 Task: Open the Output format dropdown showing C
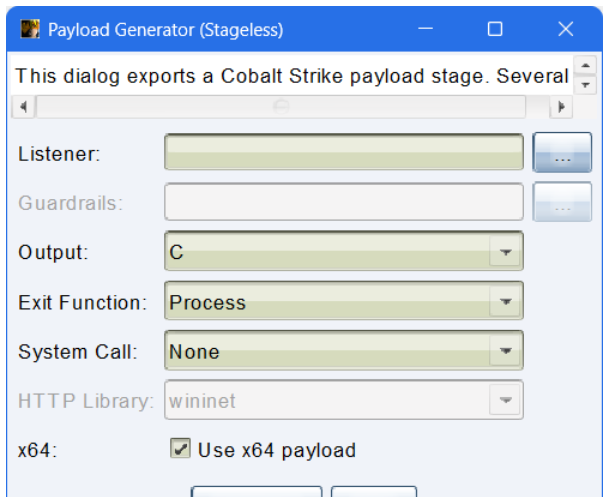[344, 251]
